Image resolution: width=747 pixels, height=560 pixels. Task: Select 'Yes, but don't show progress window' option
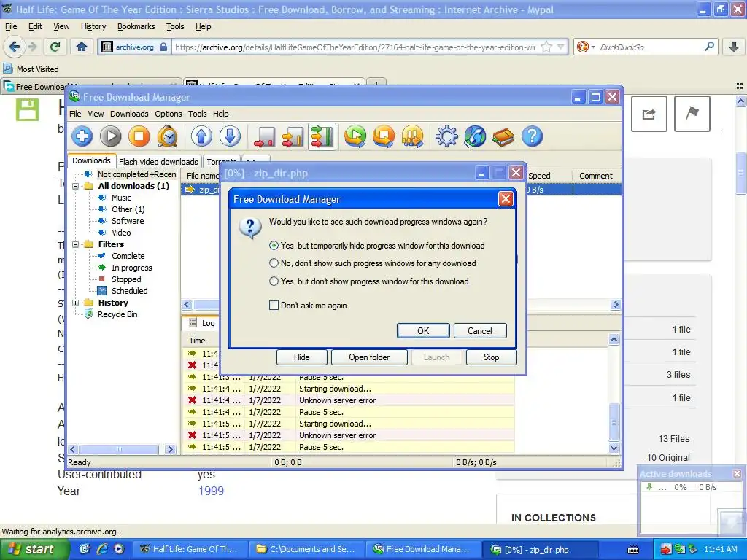[x=274, y=281]
